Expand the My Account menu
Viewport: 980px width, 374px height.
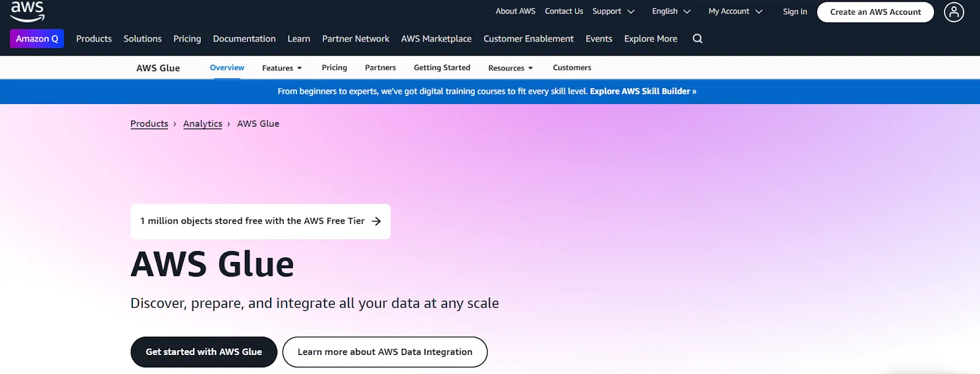tap(735, 11)
